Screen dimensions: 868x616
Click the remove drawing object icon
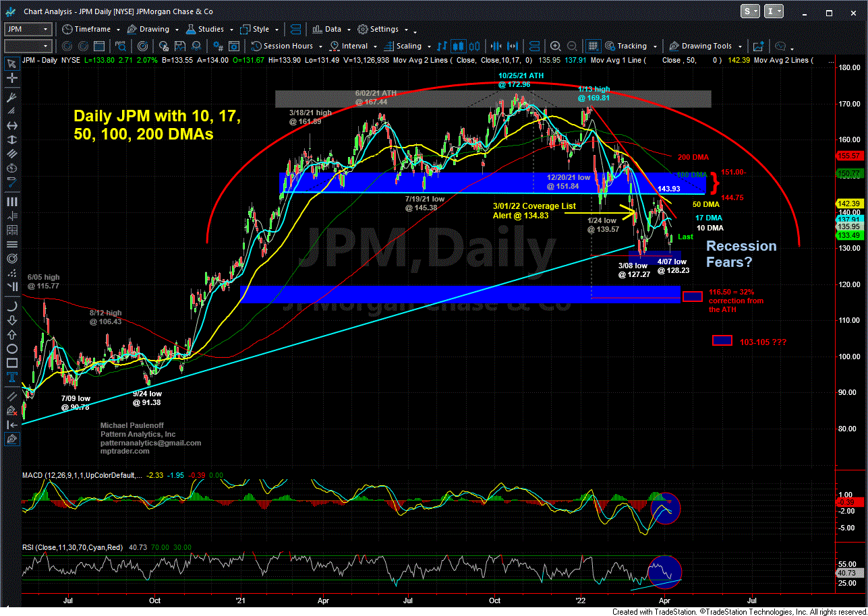tap(11, 410)
